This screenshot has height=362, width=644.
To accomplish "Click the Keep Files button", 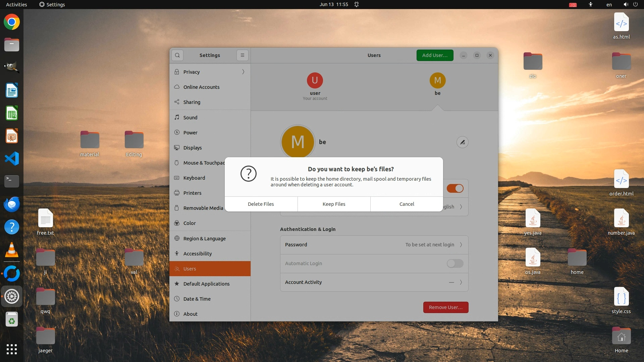I will (334, 204).
